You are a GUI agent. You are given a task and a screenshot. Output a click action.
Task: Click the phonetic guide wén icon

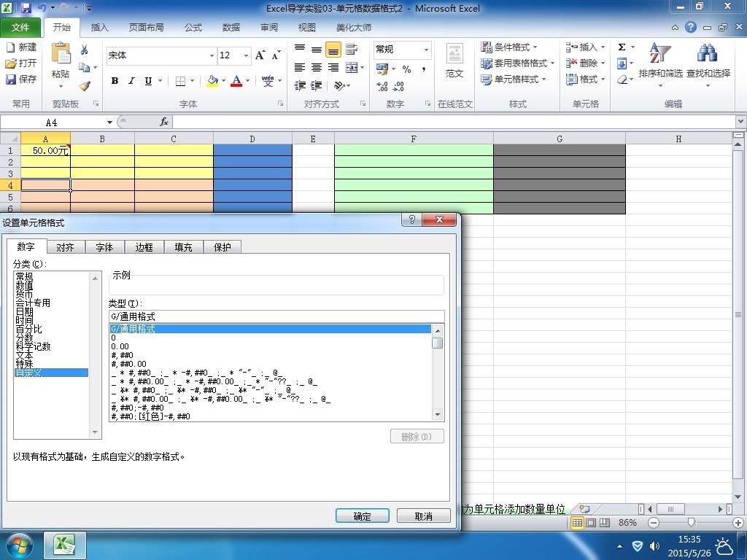tap(268, 81)
